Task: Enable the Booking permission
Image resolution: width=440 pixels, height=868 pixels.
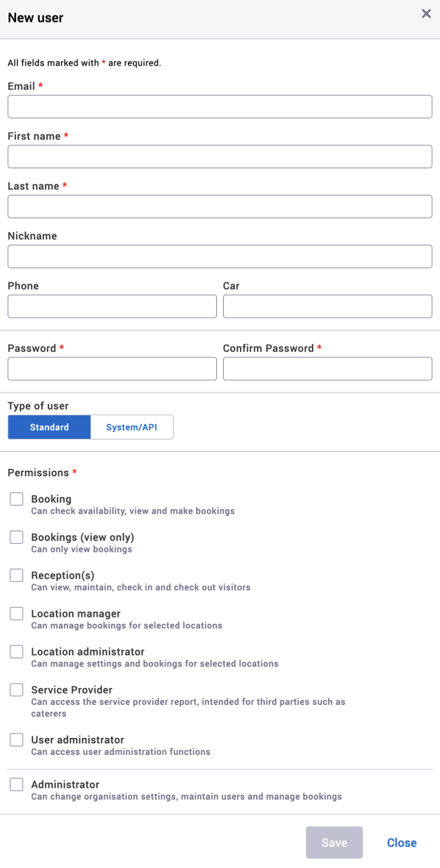Action: pos(16,498)
